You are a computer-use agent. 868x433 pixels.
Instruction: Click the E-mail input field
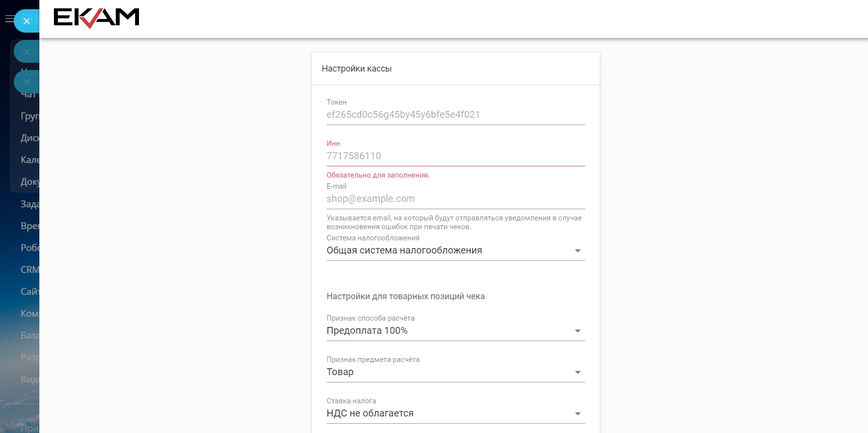tap(455, 199)
